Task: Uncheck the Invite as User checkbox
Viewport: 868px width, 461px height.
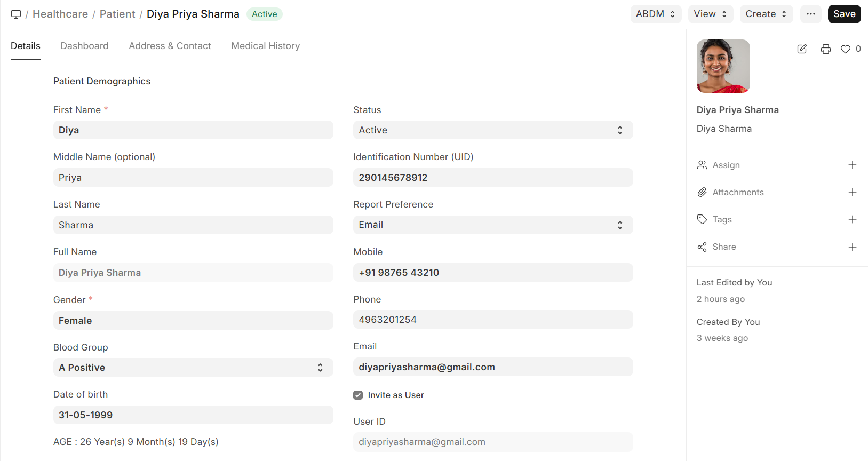Action: pos(358,395)
